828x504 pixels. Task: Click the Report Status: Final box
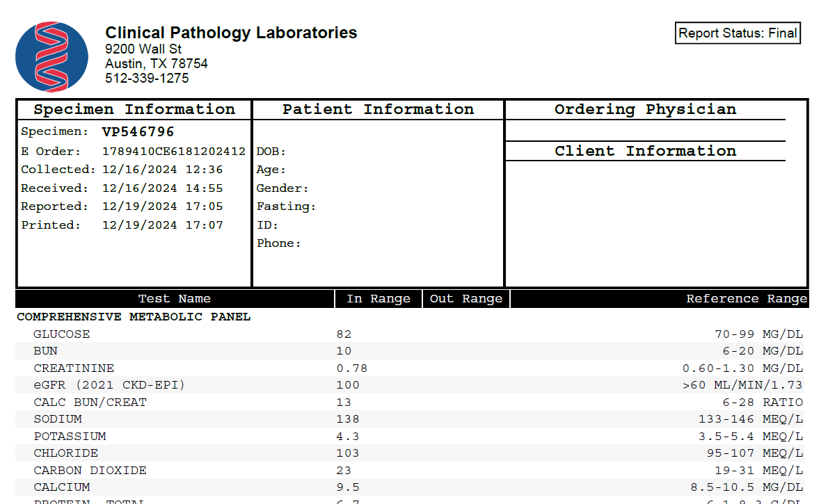pos(738,33)
